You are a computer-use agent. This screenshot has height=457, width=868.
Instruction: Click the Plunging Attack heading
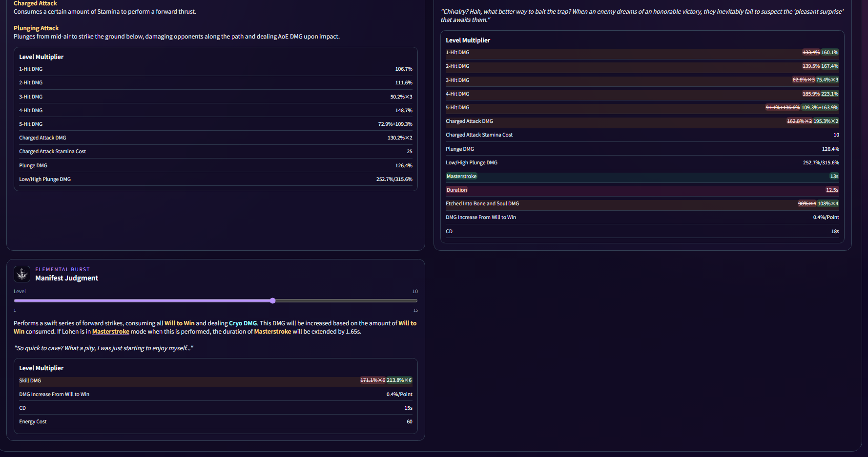tap(36, 28)
